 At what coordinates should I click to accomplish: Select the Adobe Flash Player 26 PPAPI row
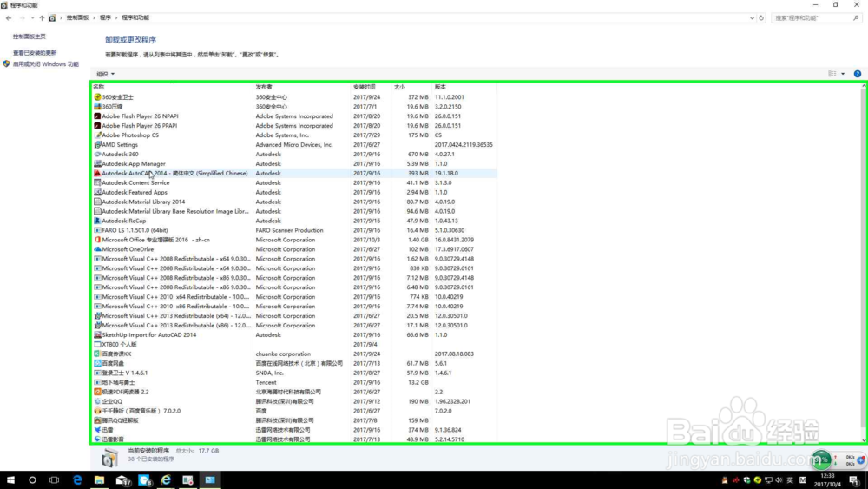(294, 126)
